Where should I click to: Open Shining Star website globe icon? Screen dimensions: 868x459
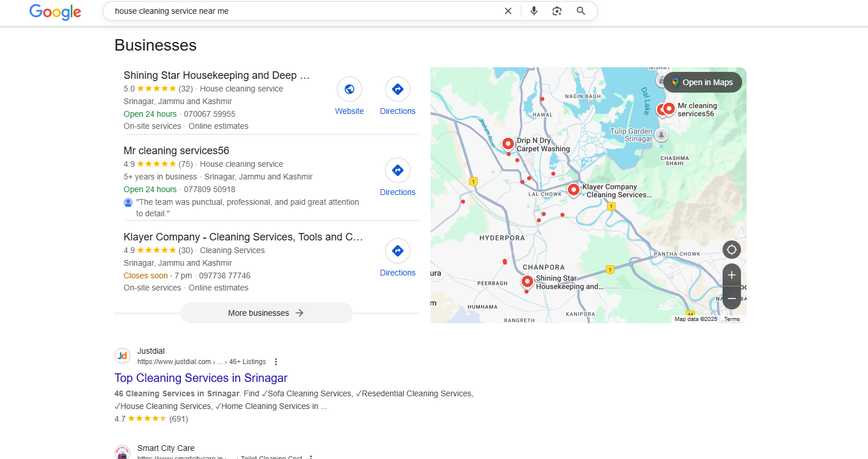[x=349, y=90]
